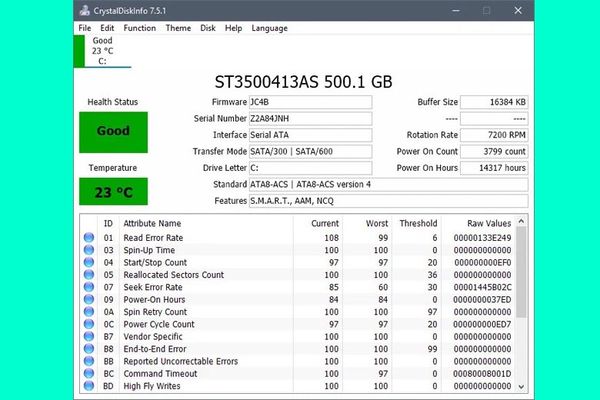Click the blue status icon for Seek Error Rate
The height and width of the screenshot is (400, 600).
click(x=88, y=287)
